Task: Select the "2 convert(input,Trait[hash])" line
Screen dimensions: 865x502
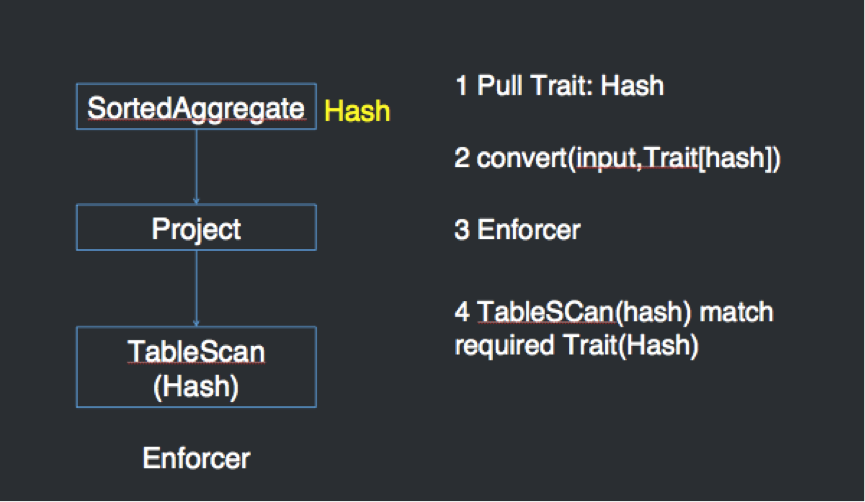Action: tap(616, 158)
